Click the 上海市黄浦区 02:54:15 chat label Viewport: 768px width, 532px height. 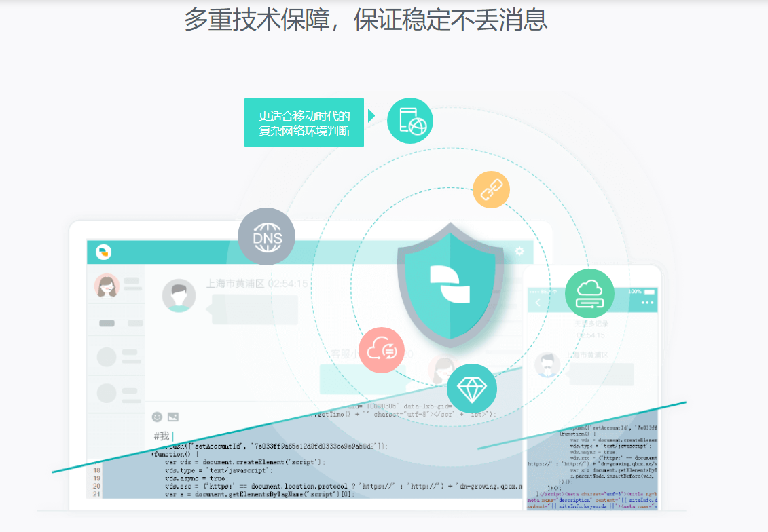[x=257, y=284]
